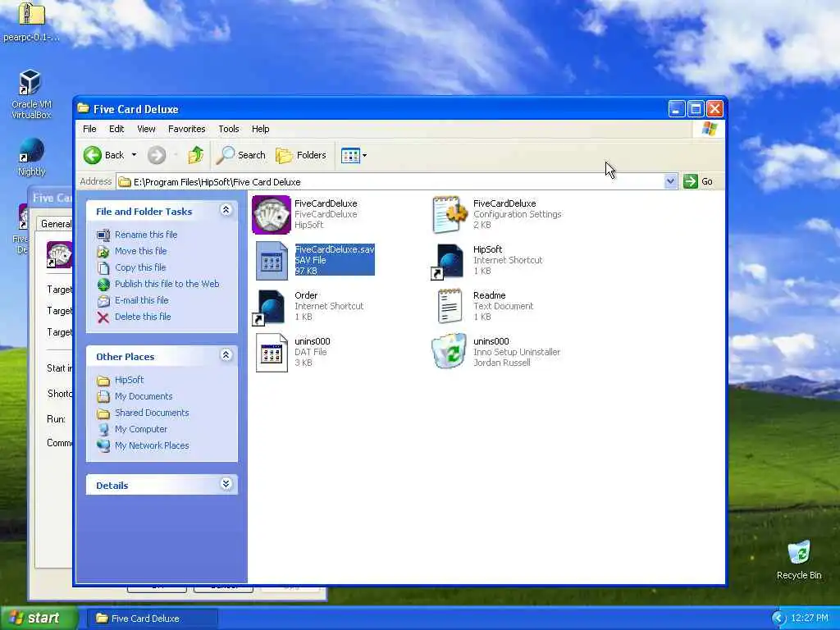
Task: Click Publish this file to the Web
Action: click(167, 284)
